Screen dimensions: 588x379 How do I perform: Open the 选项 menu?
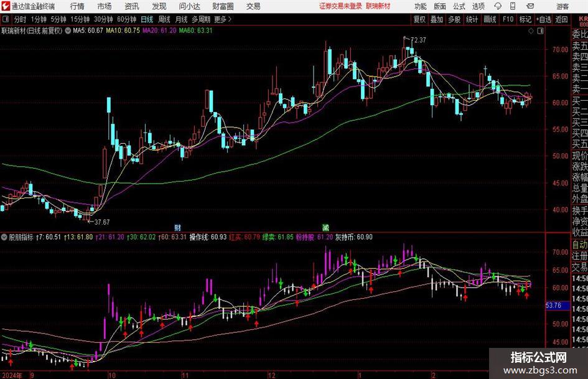478,6
